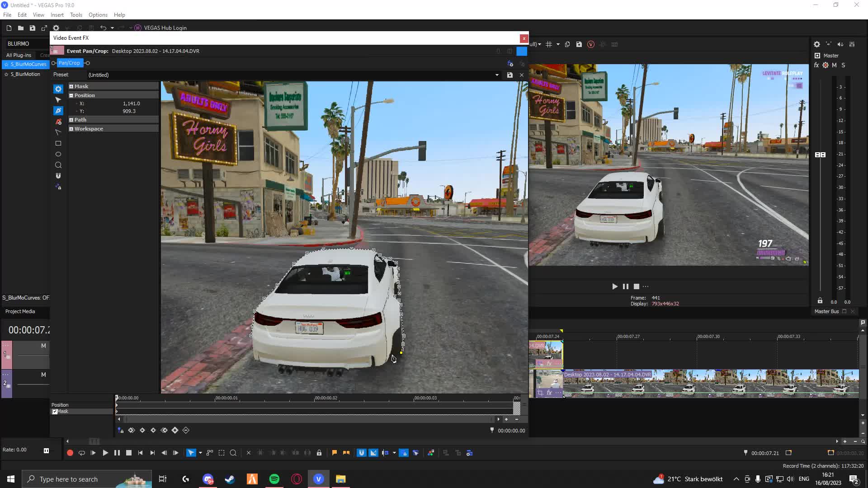Open the Preset dropdown list
The height and width of the screenshot is (488, 868).
[x=497, y=75]
